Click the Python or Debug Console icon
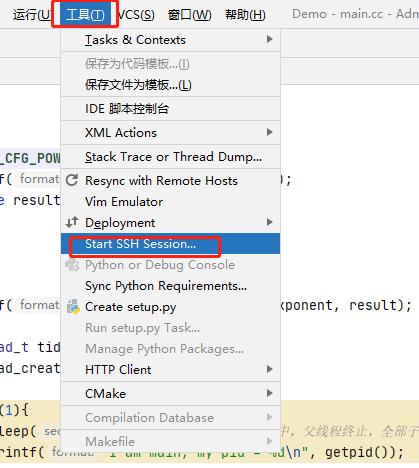 (x=72, y=265)
